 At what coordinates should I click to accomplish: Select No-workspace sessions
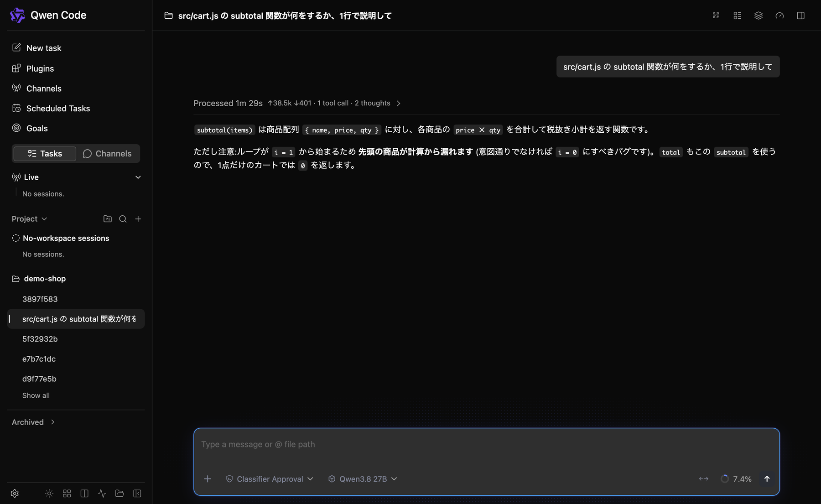click(x=61, y=238)
